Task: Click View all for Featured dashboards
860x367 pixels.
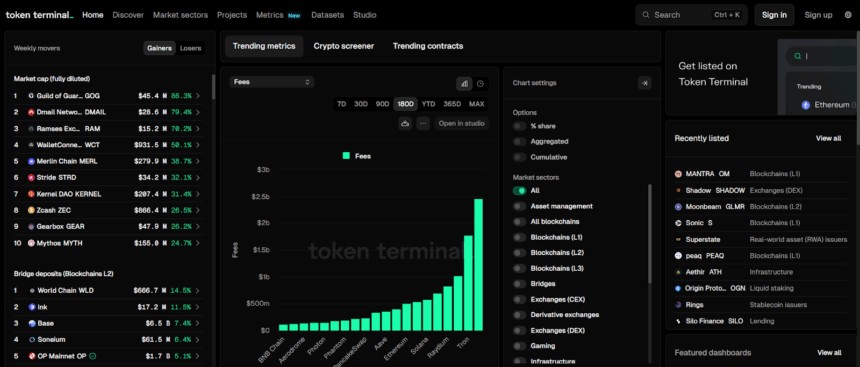Action: pyautogui.click(x=829, y=352)
